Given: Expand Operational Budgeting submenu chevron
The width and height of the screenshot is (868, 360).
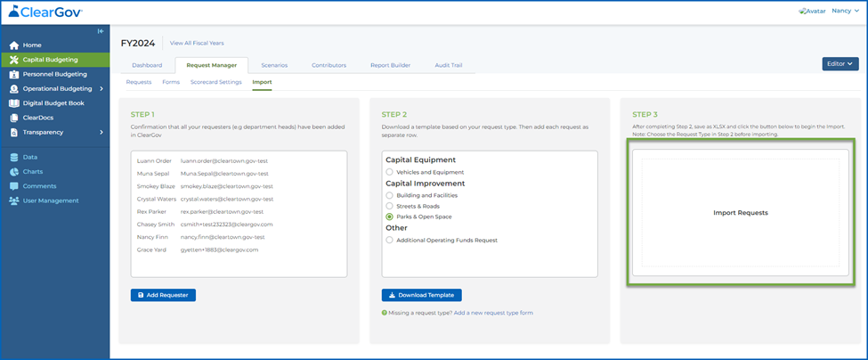Looking at the screenshot, I should (101, 88).
